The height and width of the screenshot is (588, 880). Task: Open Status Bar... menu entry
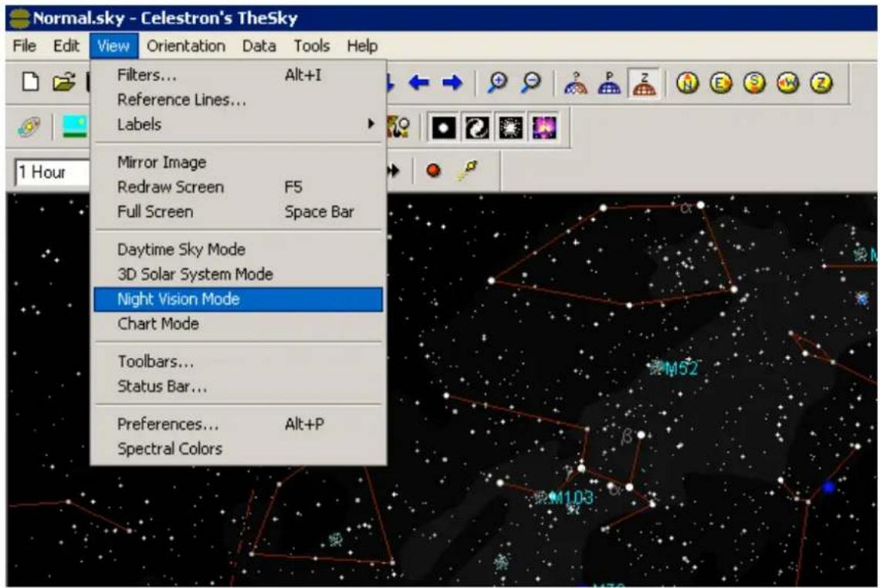point(239,386)
